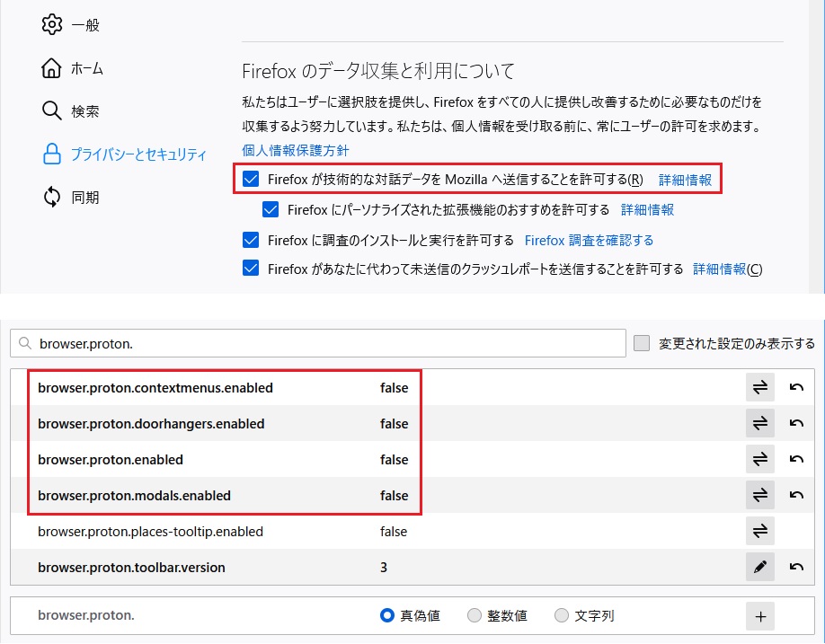This screenshot has width=825, height=644.
Task: Reset browser.proton.doorhangers.enabled to default
Action: click(x=796, y=424)
